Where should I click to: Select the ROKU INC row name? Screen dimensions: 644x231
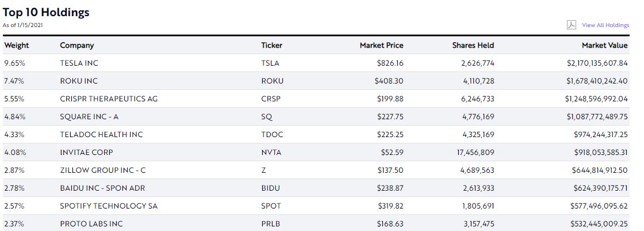coord(79,81)
